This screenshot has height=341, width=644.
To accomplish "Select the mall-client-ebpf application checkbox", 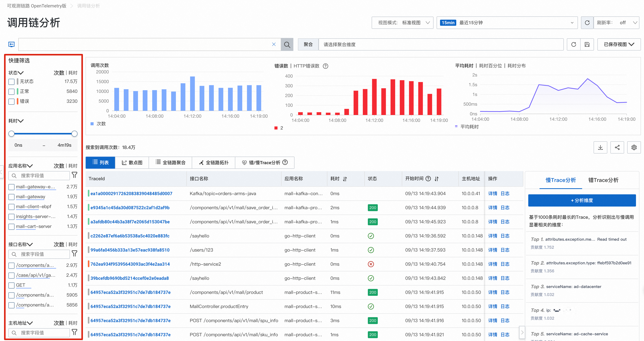I will [x=11, y=207].
